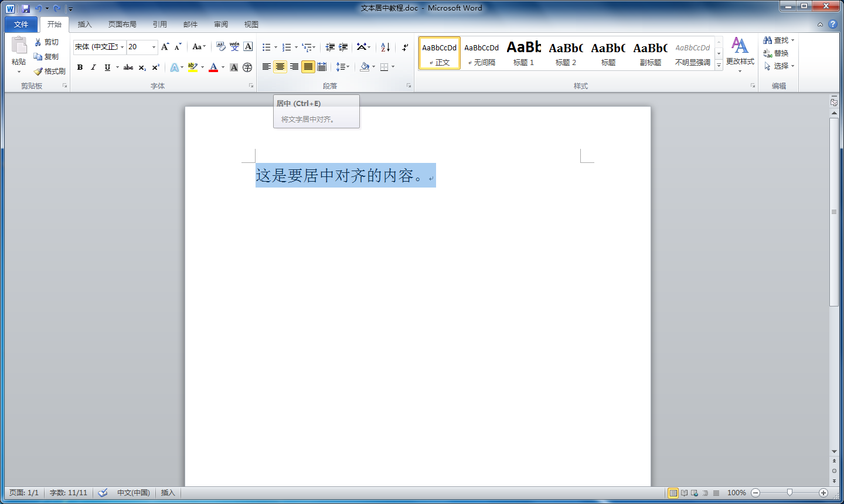Switch to web layout view

(695, 493)
